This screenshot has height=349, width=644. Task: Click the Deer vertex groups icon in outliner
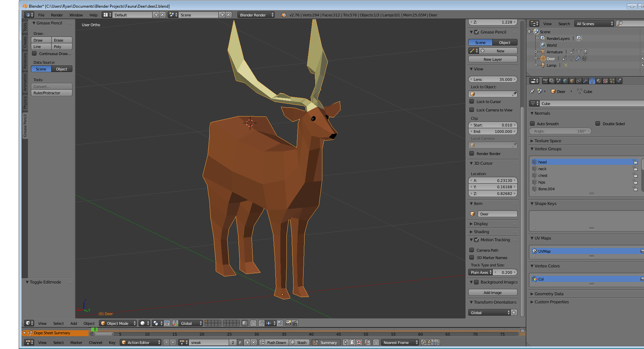(585, 58)
